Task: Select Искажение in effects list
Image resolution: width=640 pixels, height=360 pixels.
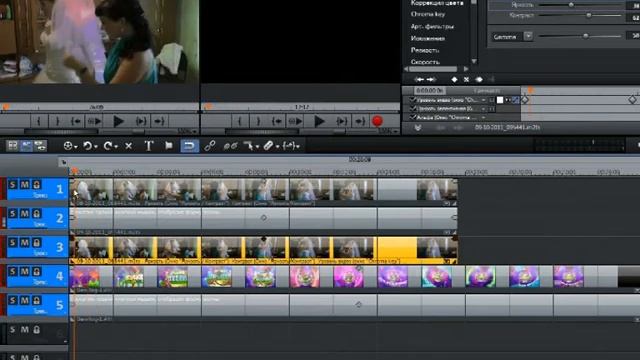Action: click(427, 38)
